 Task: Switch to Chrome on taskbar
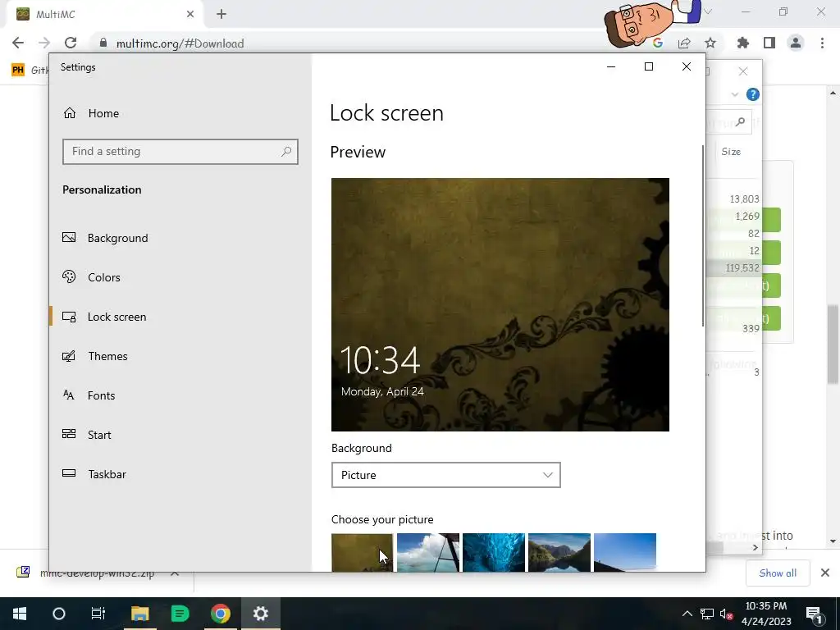220,614
